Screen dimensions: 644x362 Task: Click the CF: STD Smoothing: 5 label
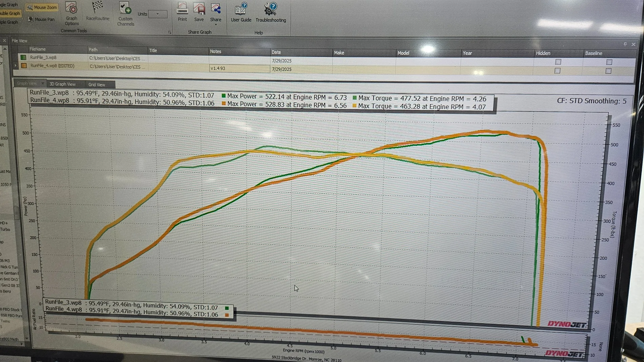pyautogui.click(x=591, y=101)
